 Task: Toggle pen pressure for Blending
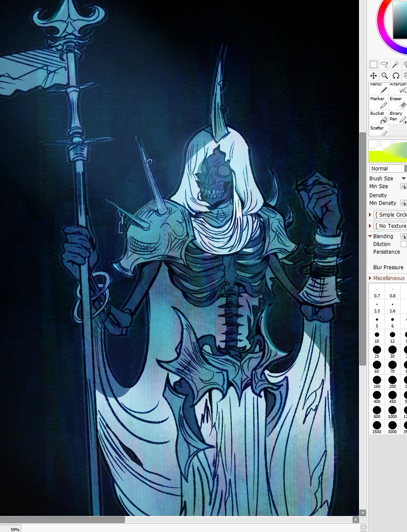pos(404,236)
